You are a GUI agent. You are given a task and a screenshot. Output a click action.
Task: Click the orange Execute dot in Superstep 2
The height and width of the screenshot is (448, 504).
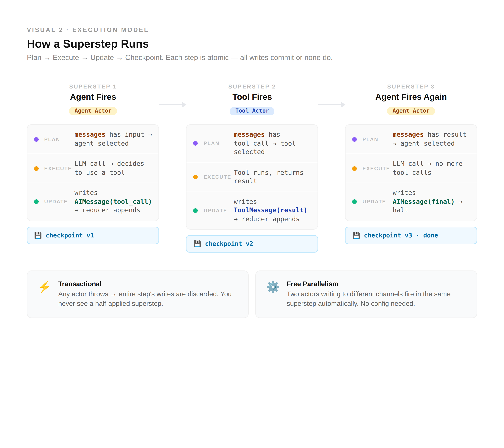(x=195, y=177)
